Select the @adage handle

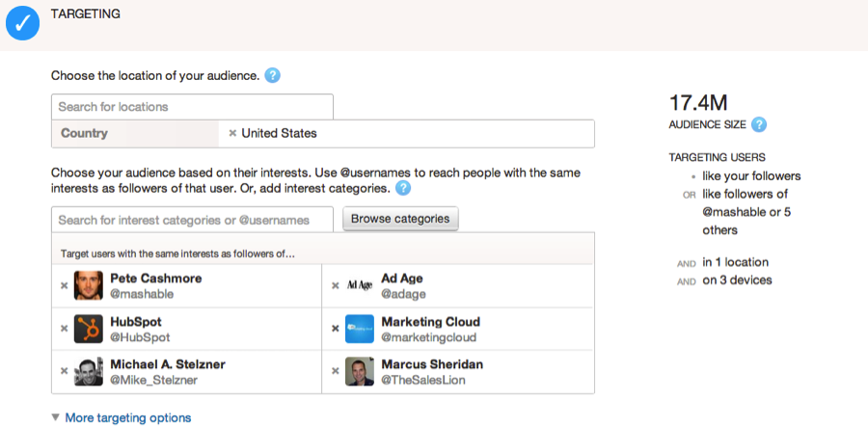(403, 294)
